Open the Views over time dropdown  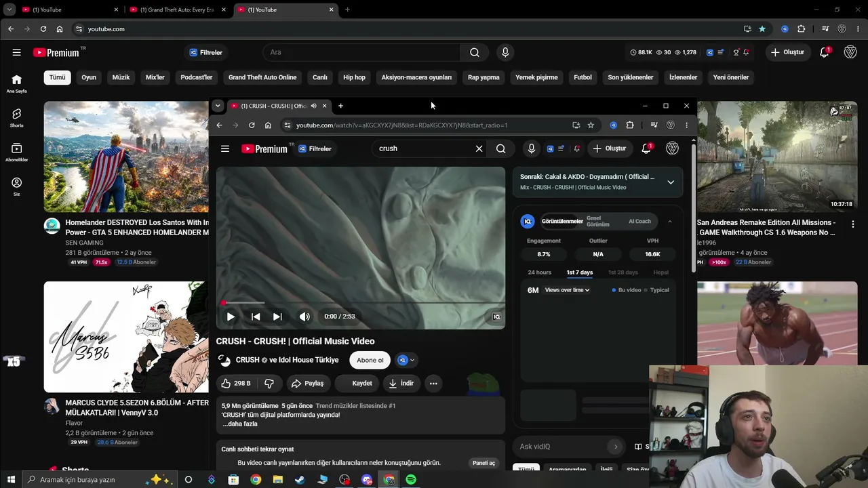pos(567,290)
